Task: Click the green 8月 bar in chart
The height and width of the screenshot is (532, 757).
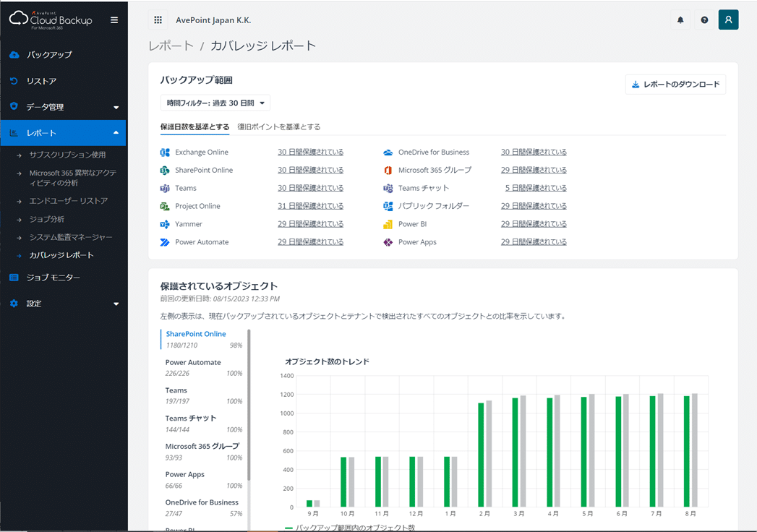Action: coord(687,451)
